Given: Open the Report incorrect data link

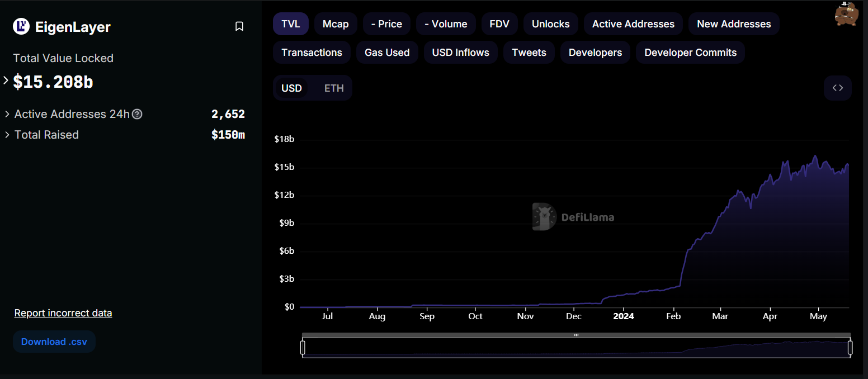Looking at the screenshot, I should click(x=63, y=313).
